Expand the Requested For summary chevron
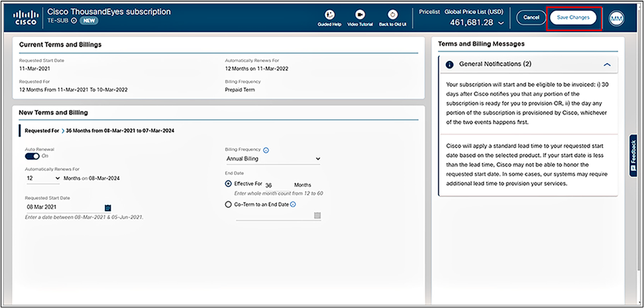This screenshot has height=308, width=644. pyautogui.click(x=63, y=131)
